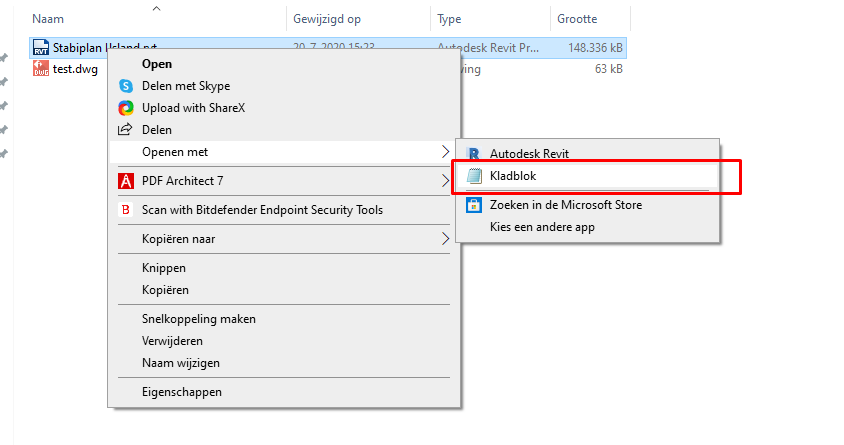Sort by the Naam column header
This screenshot has width=844, height=445.
pos(48,19)
